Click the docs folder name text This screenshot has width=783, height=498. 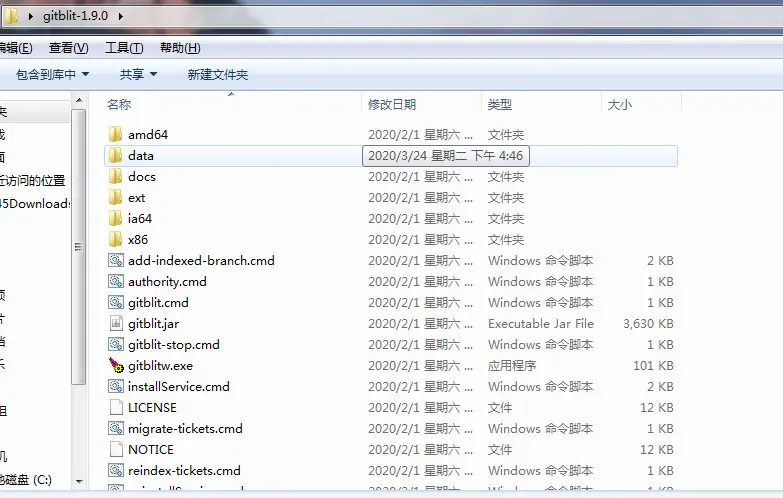tap(142, 177)
